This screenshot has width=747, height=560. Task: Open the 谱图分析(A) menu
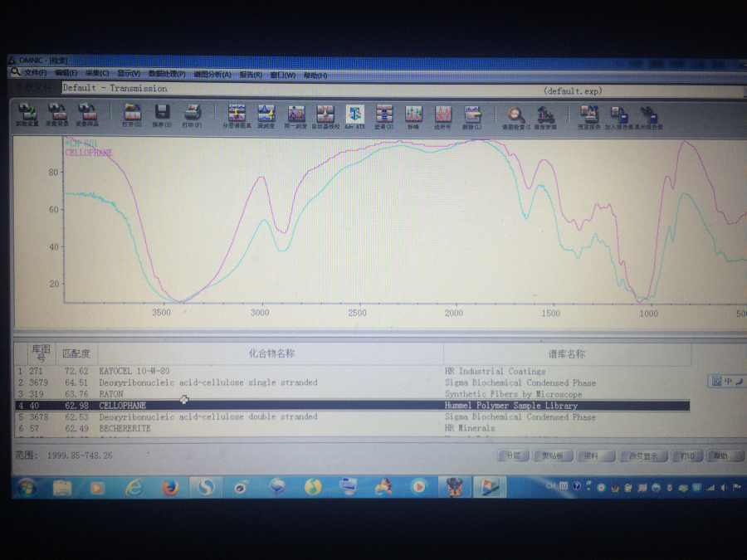coord(212,75)
